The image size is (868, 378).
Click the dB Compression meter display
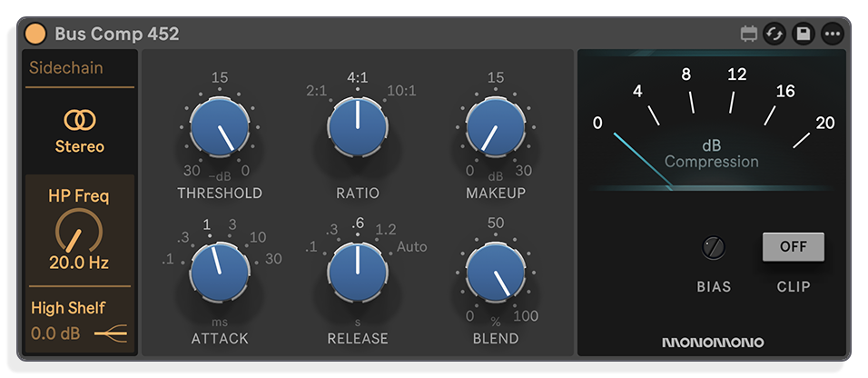click(711, 122)
